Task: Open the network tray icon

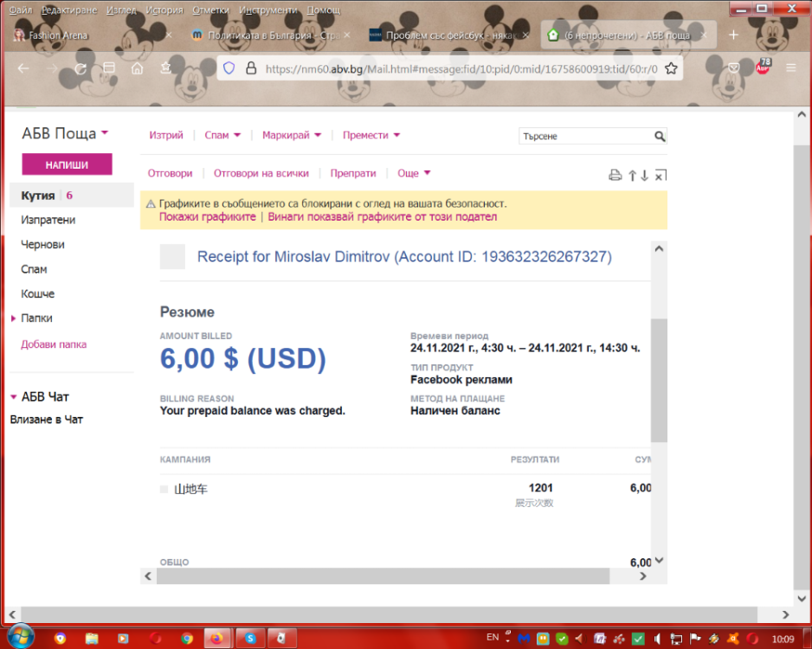Action: [x=676, y=639]
